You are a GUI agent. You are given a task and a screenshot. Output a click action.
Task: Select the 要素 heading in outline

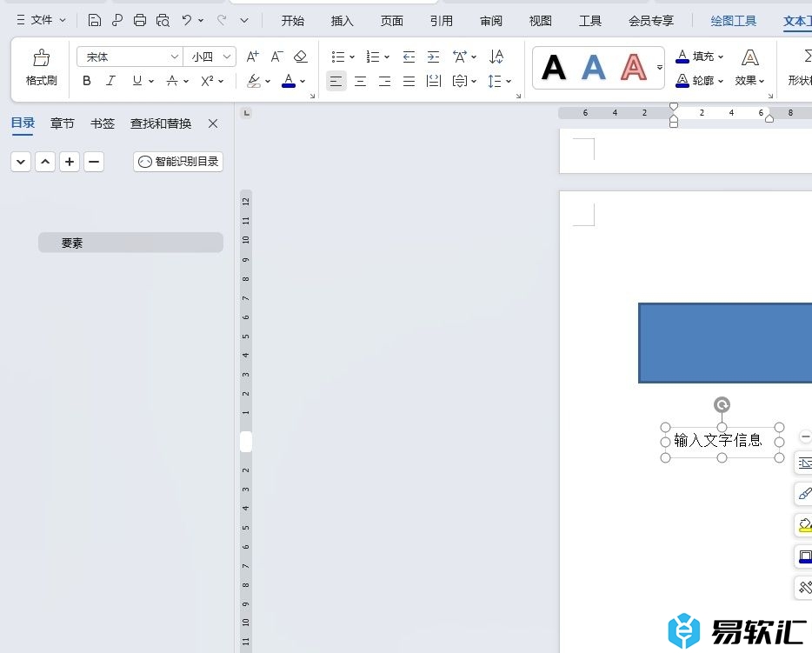tap(72, 243)
